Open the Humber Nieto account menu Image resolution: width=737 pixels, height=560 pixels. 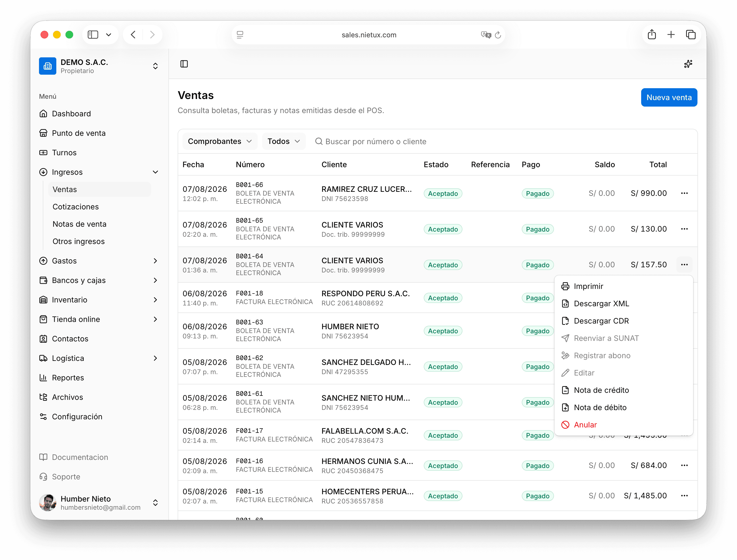coord(155,503)
